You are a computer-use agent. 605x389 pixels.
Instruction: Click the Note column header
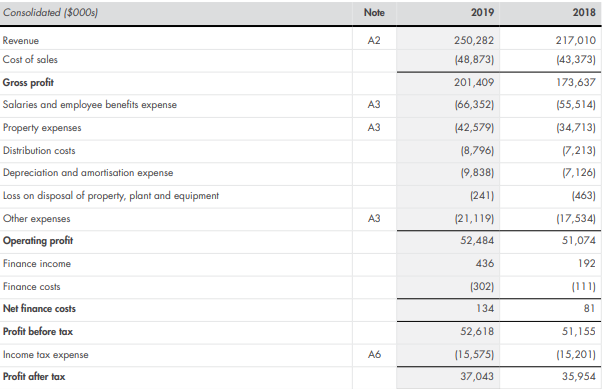(x=374, y=12)
